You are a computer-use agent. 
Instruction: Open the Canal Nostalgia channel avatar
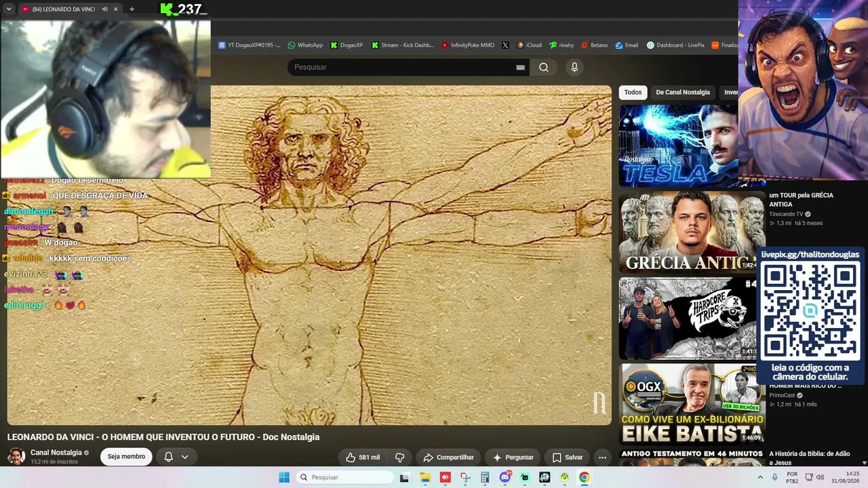click(16, 456)
